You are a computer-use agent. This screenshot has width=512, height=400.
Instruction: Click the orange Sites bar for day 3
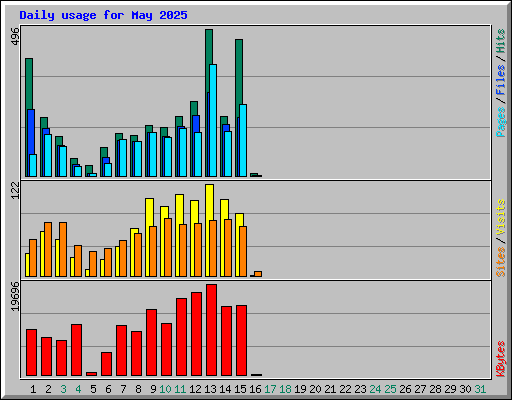63,249
